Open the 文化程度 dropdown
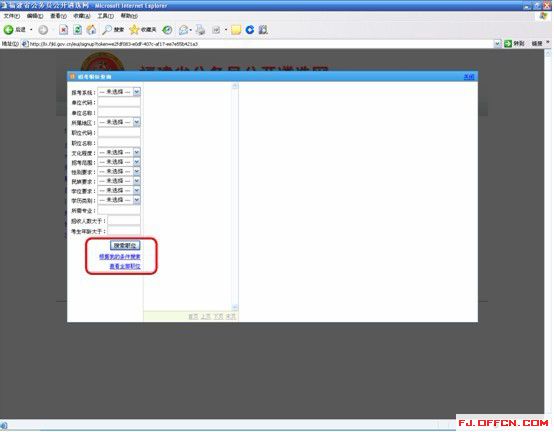The image size is (554, 432). (119, 152)
